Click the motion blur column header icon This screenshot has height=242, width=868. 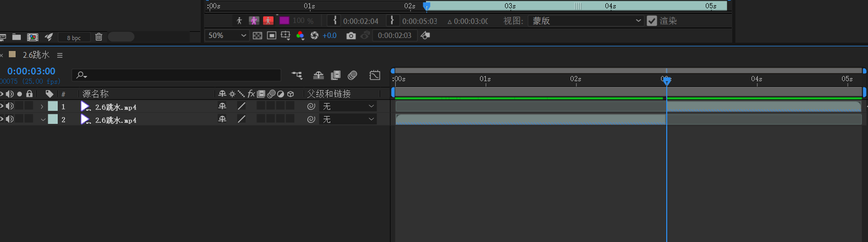tap(271, 94)
